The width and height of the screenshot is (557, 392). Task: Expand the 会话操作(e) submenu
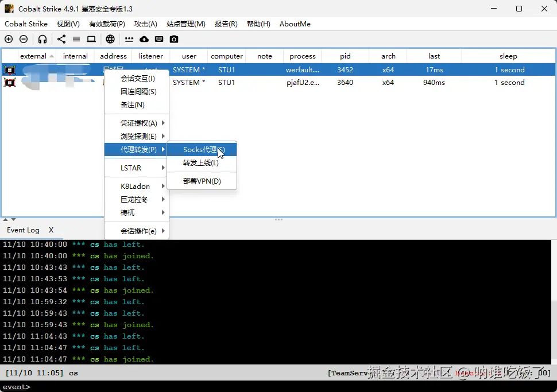[x=137, y=231]
